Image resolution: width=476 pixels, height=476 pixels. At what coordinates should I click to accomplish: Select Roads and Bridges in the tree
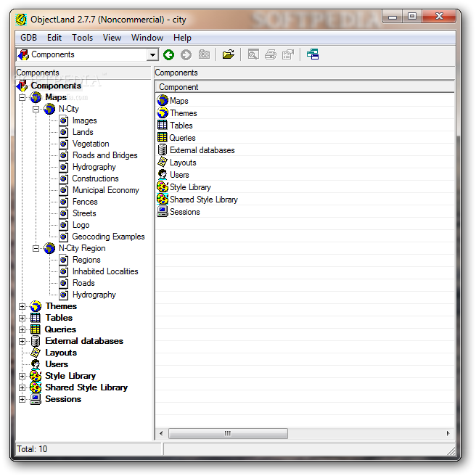click(x=105, y=155)
